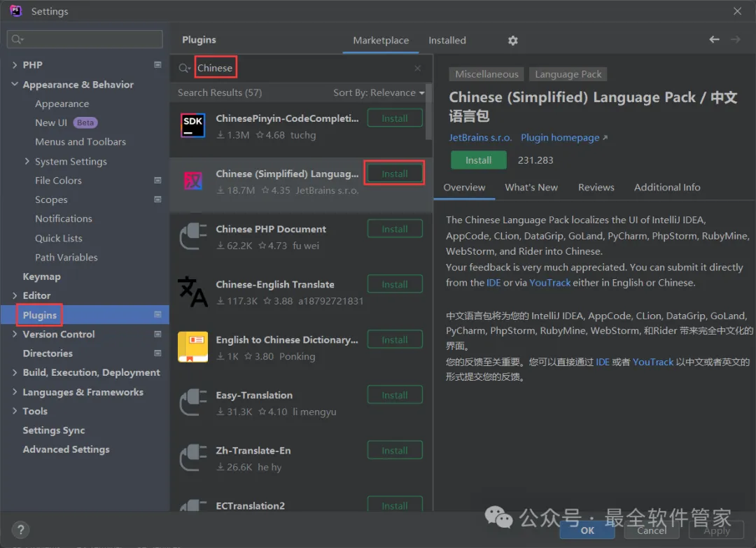Click the English to Chinese Dictionary icon
The image size is (756, 548).
pyautogui.click(x=193, y=346)
